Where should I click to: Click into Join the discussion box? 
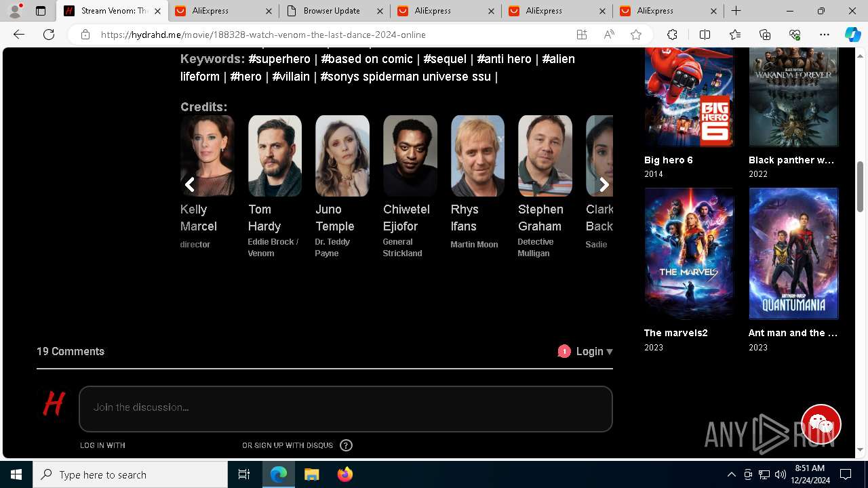click(346, 409)
